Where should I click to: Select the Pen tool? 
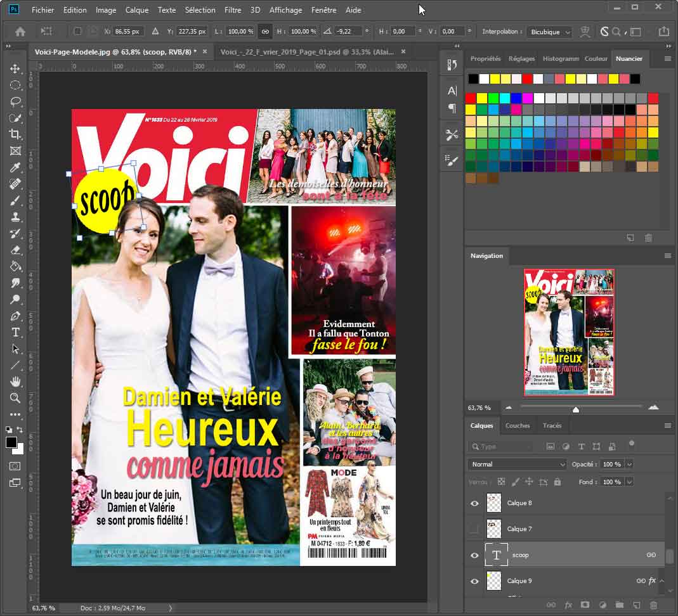[15, 316]
